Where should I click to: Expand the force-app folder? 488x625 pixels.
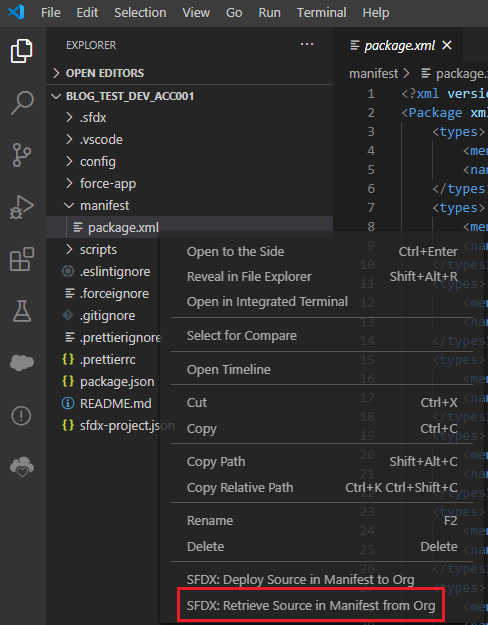[189, 183]
